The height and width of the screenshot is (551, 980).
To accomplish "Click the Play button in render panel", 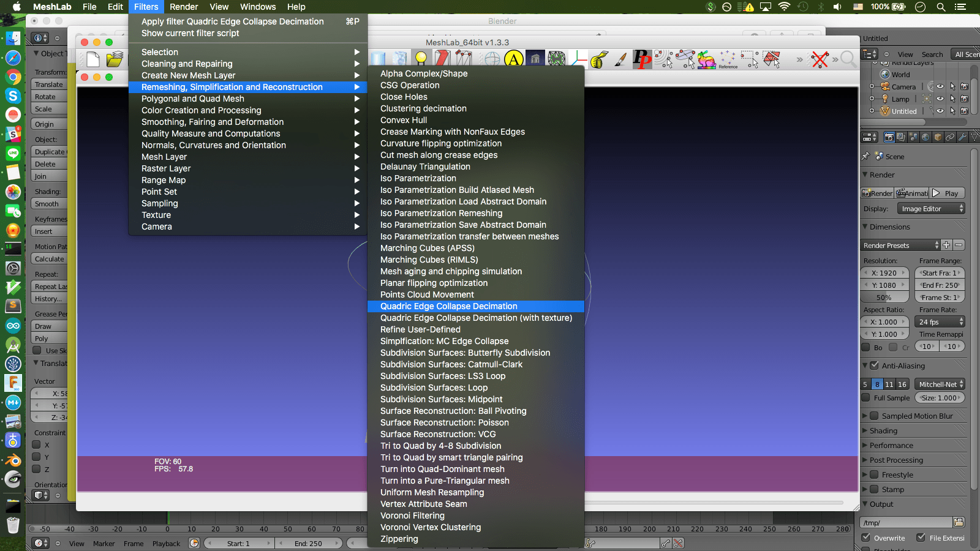I will click(x=948, y=193).
